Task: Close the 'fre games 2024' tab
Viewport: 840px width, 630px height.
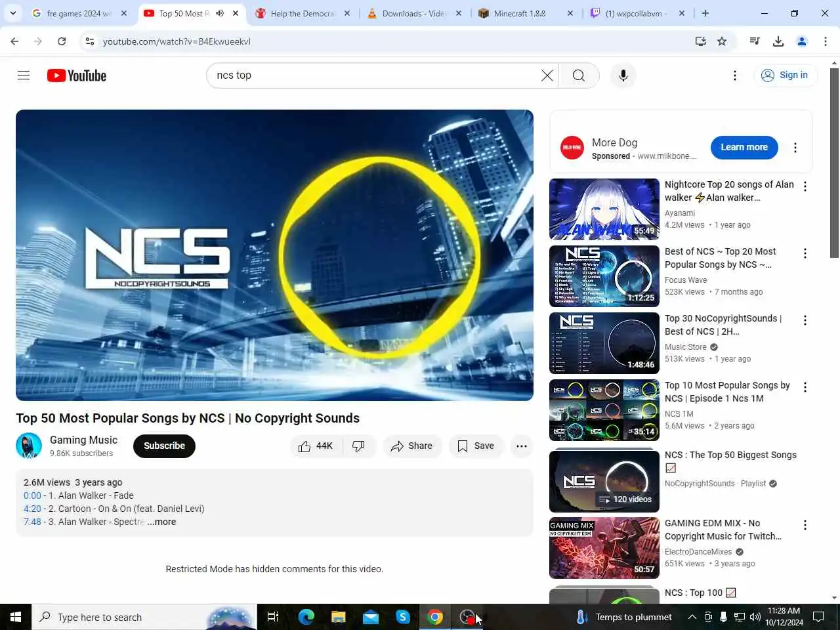Action: coord(124,13)
